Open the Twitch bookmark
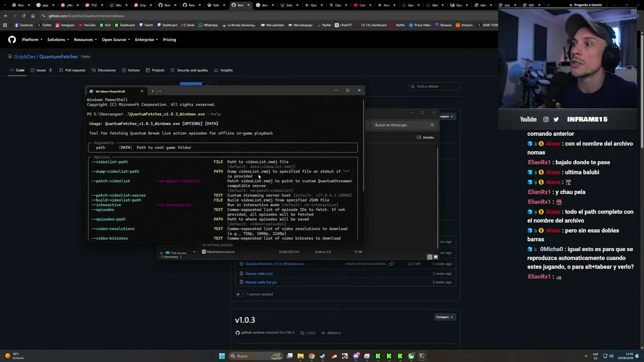644x362 pixels. point(146,25)
